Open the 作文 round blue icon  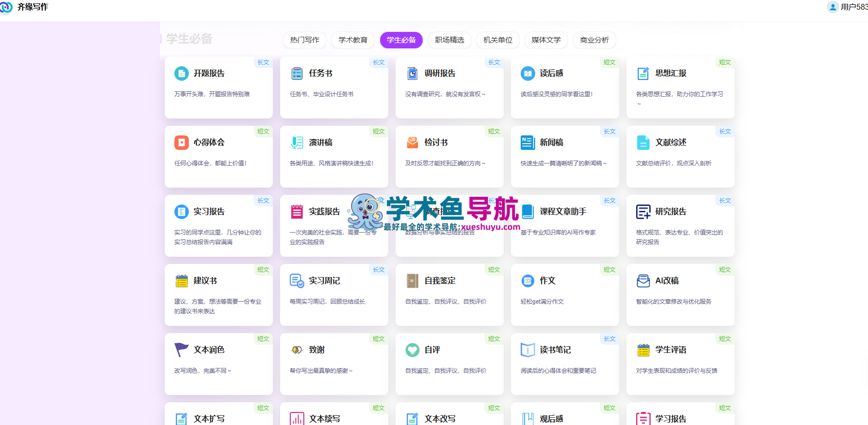528,281
